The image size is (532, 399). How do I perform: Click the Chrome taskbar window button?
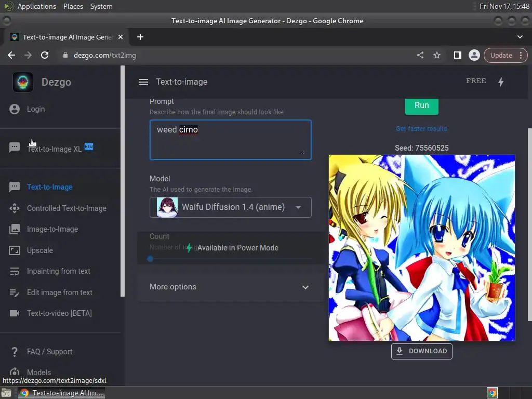(61, 393)
